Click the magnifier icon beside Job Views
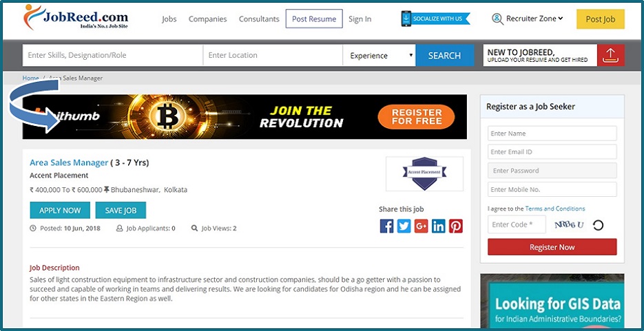Viewport: 644px width, 331px height. (x=195, y=228)
